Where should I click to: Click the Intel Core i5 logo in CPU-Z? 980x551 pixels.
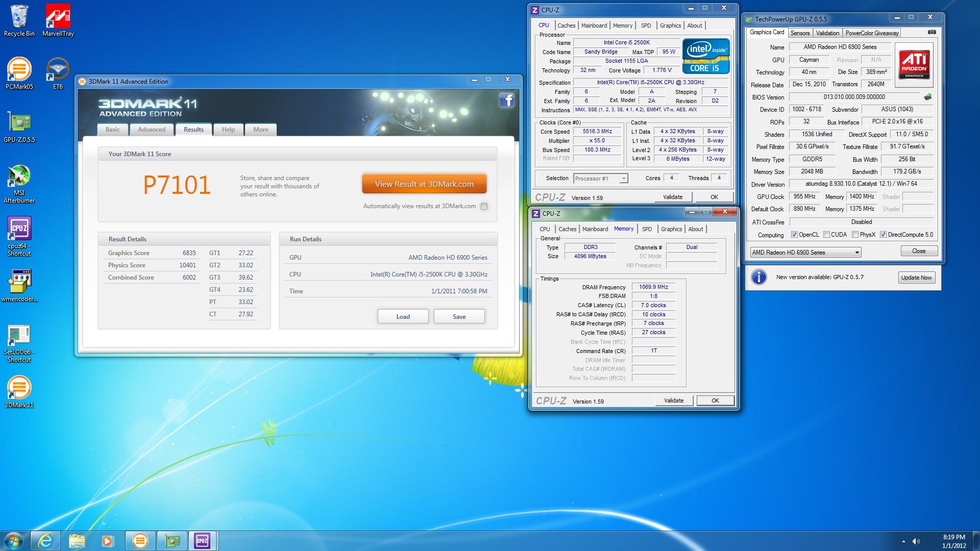[x=706, y=56]
